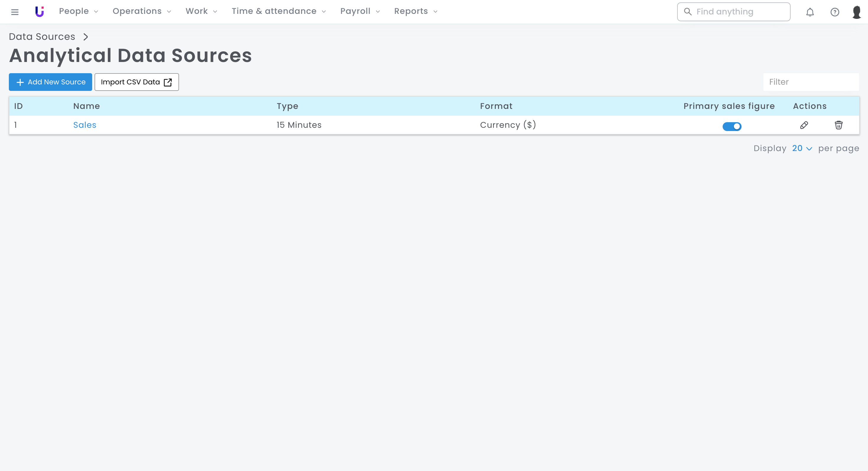The height and width of the screenshot is (471, 868).
Task: Open the user profile avatar
Action: point(856,12)
